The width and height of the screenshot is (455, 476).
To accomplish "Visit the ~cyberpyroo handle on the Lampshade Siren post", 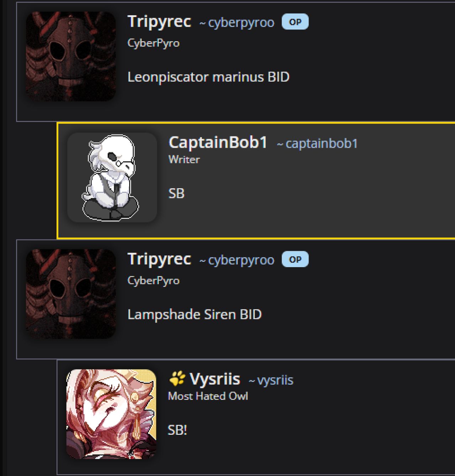I will 237,260.
